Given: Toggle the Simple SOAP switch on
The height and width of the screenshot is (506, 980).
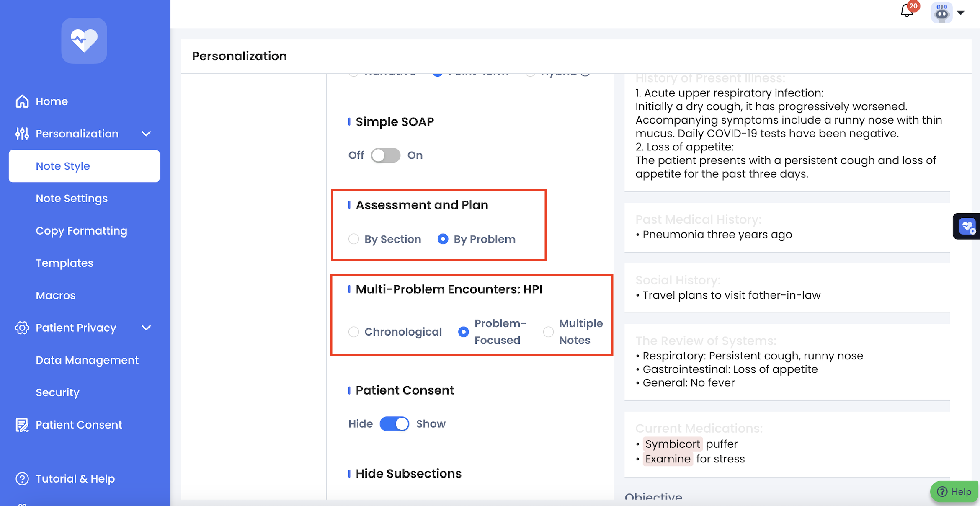Looking at the screenshot, I should pyautogui.click(x=385, y=155).
